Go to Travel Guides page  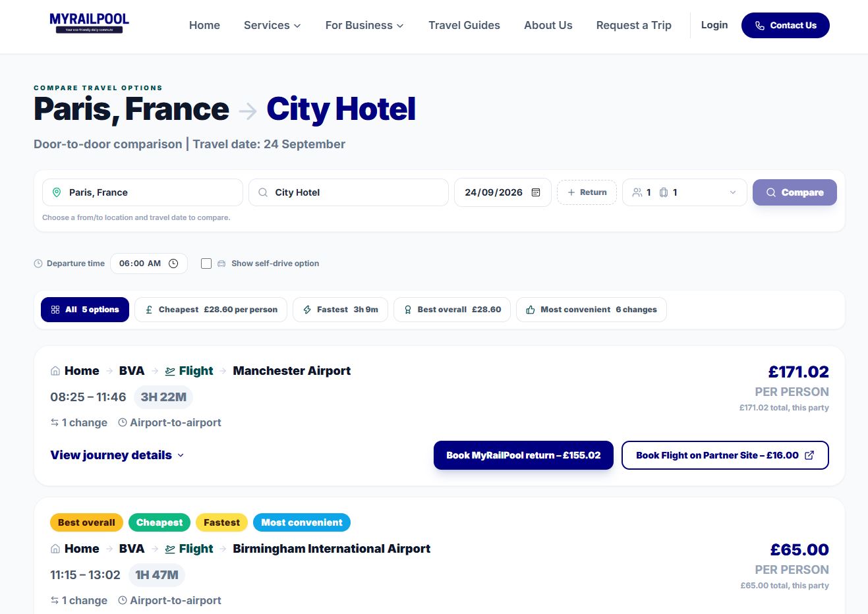(464, 25)
